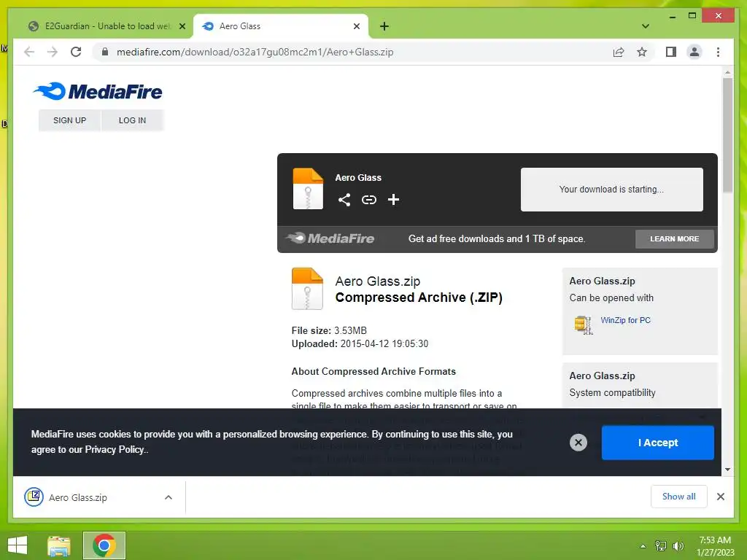Screen dimensions: 747x560
Task: Click the 'File size: 3.53MB' text
Action: click(x=329, y=330)
